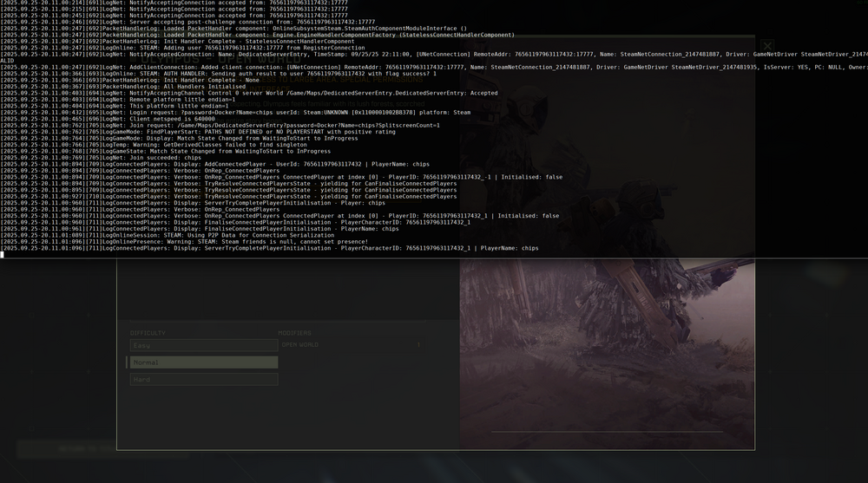Click 'FinaliseConnectedPlayerInitialisation - PlayerName: chips' line

coord(200,229)
